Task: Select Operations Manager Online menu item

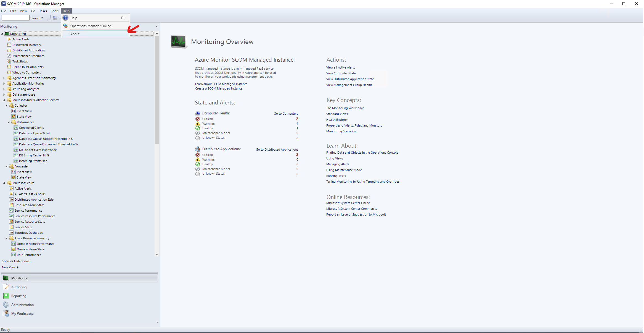Action: coord(90,26)
